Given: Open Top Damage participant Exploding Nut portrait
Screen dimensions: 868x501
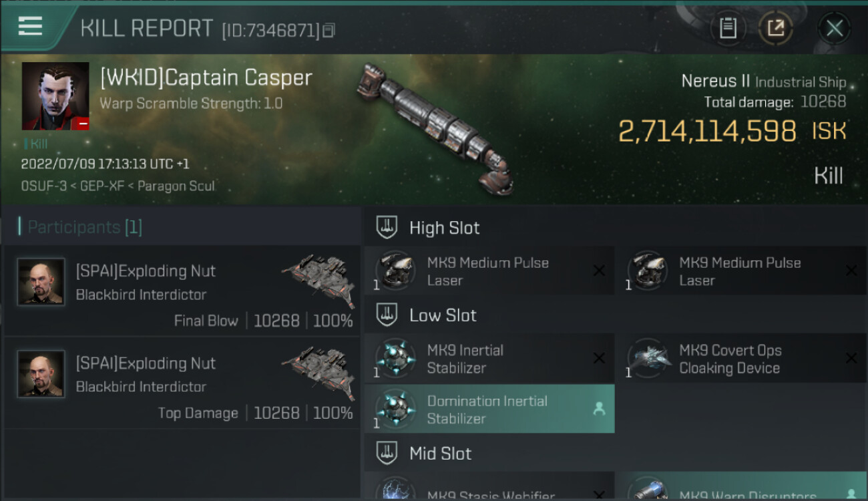Looking at the screenshot, I should click(x=41, y=374).
